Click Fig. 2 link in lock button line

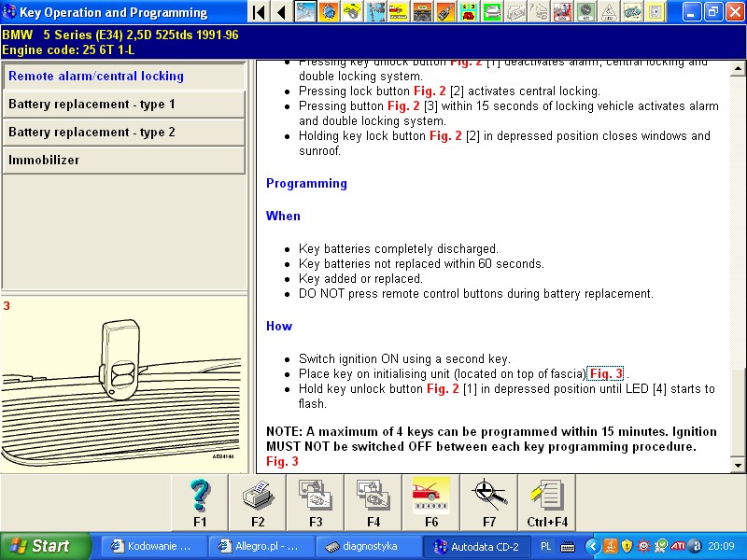[x=430, y=91]
